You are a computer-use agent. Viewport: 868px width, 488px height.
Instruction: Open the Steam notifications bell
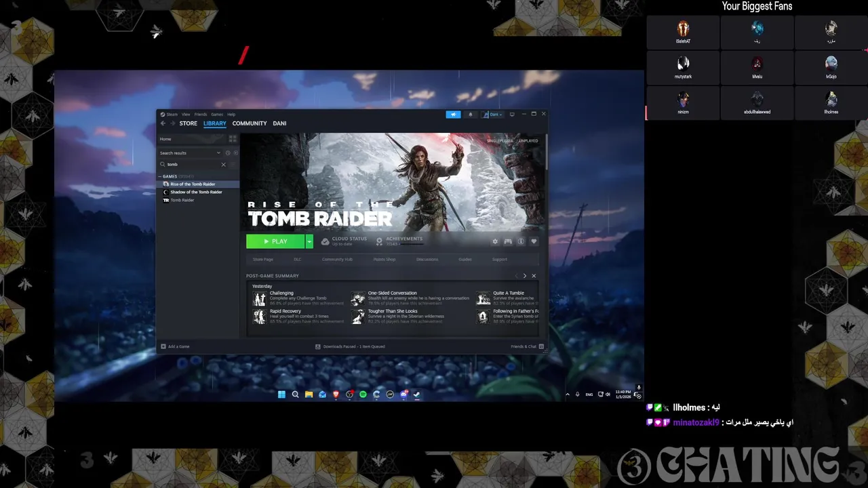click(x=471, y=115)
